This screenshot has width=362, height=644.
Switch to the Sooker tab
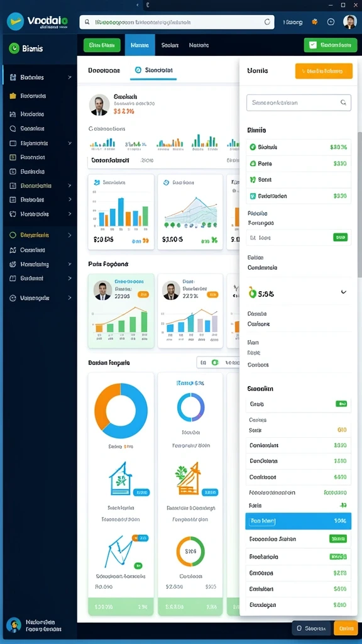pyautogui.click(x=170, y=45)
